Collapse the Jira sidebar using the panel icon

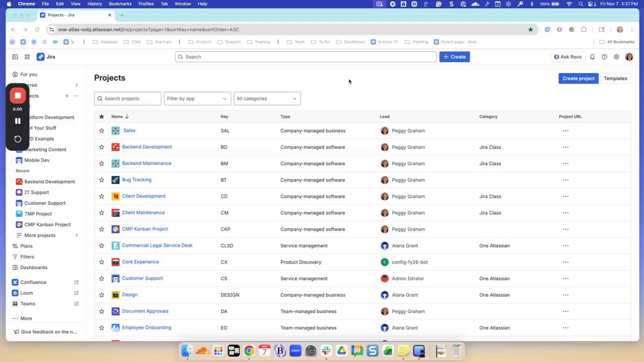point(15,57)
